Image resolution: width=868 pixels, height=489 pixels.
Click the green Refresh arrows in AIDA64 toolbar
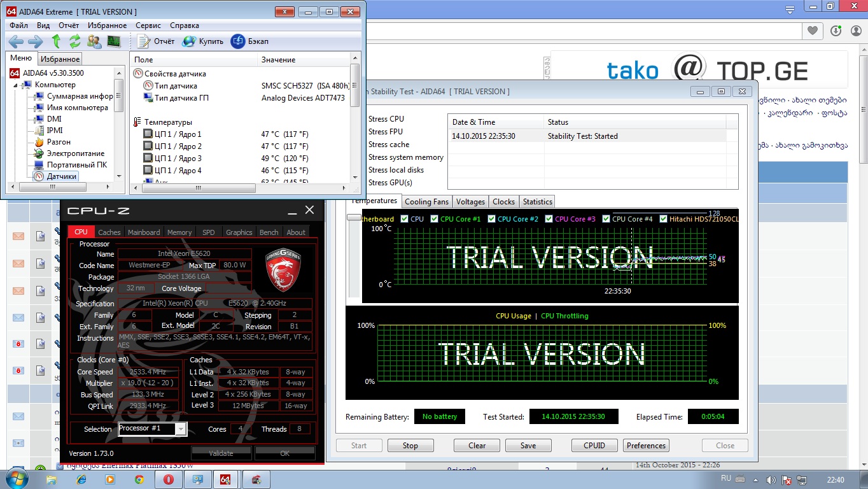(x=75, y=41)
